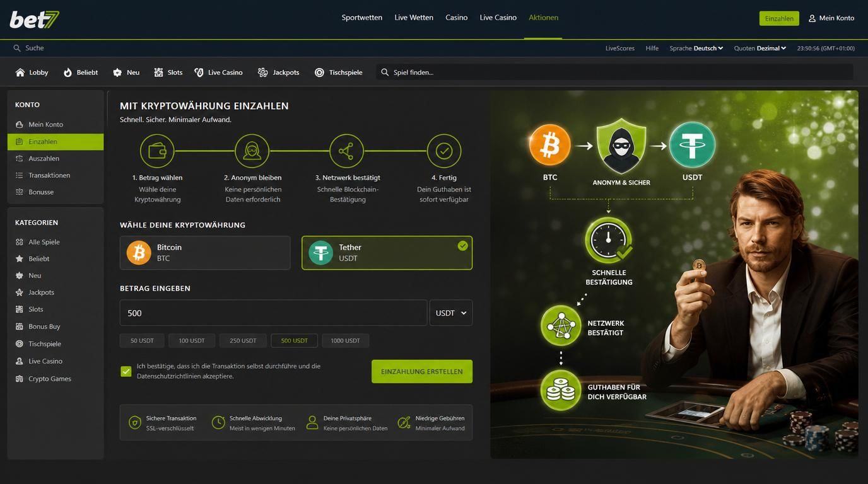The width and height of the screenshot is (868, 484).
Task: Open Live Casino in the top navigation
Action: 498,18
